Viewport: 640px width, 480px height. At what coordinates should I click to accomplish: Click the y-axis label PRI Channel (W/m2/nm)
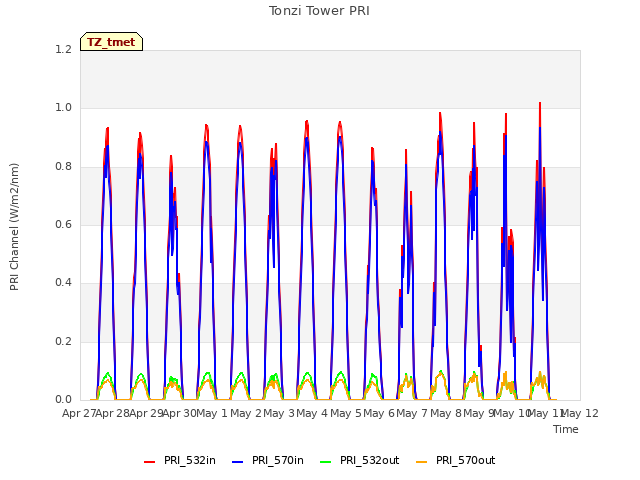[14, 227]
